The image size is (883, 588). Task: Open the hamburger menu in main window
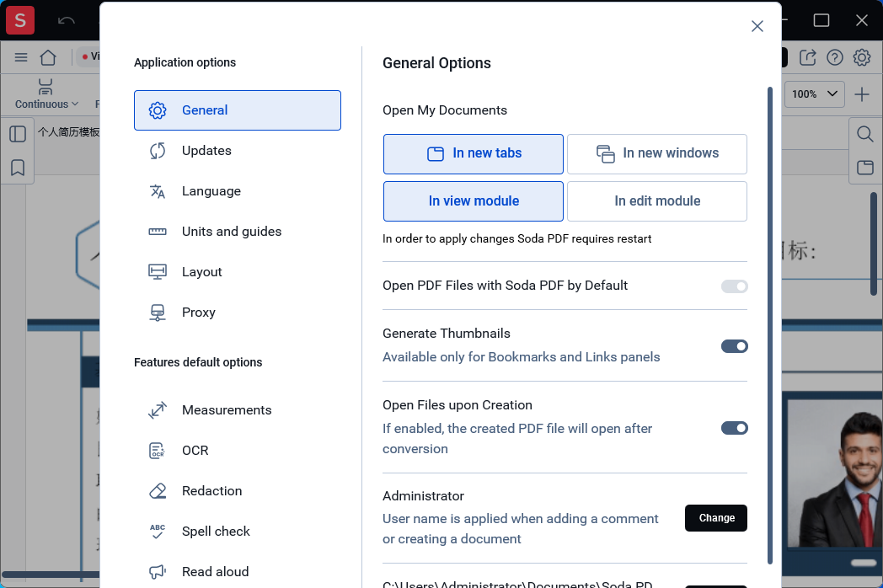click(21, 57)
